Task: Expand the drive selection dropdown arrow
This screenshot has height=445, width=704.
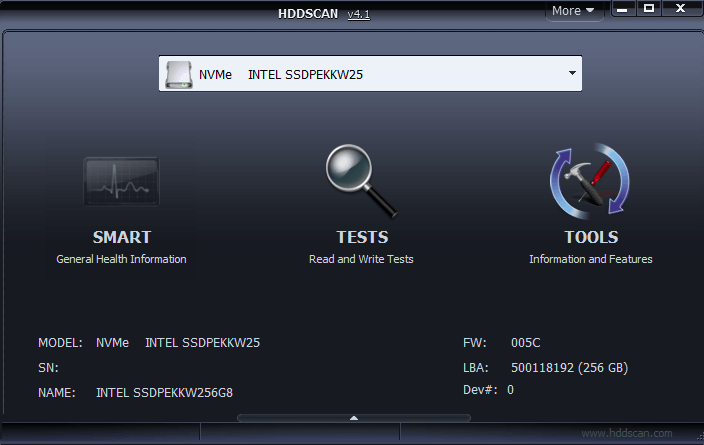Action: (572, 73)
